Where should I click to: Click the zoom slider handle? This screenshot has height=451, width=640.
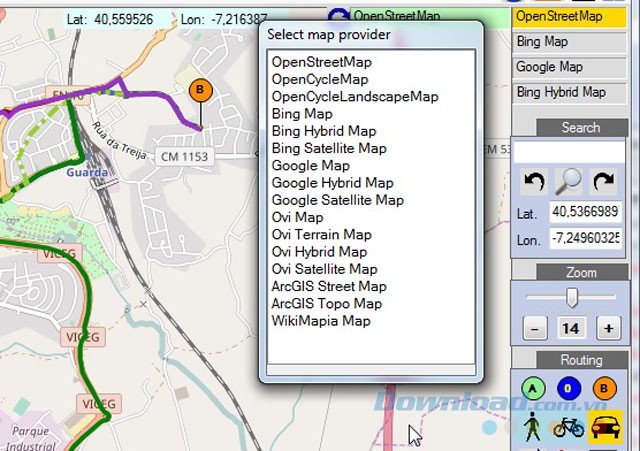click(x=572, y=297)
